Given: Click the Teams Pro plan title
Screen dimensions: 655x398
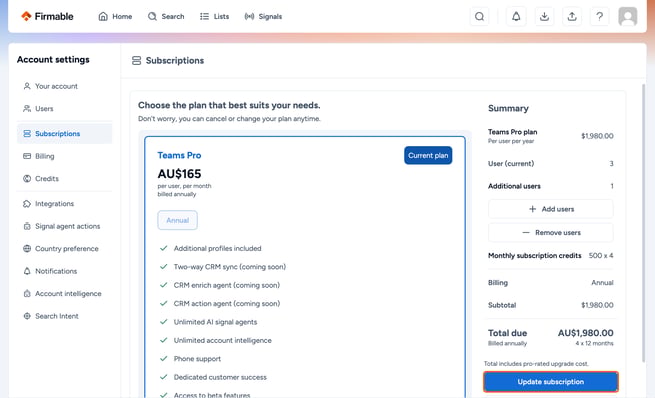Looking at the screenshot, I should tap(179, 155).
